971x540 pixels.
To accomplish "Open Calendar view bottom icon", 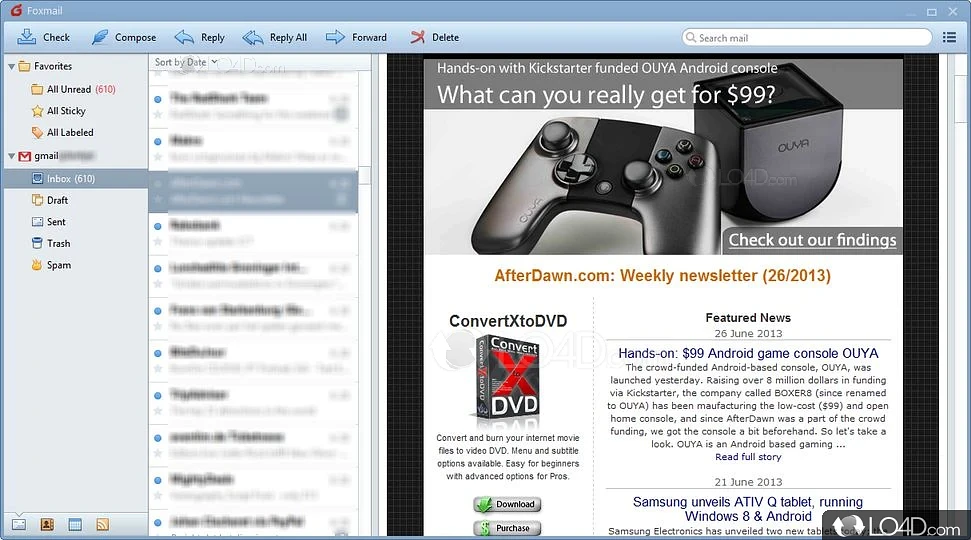I will 75,525.
